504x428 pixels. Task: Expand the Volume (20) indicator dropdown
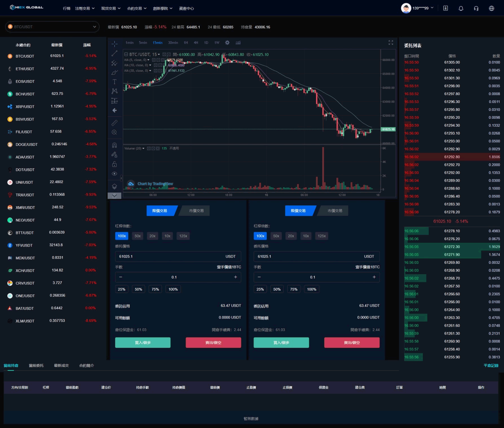pos(143,148)
